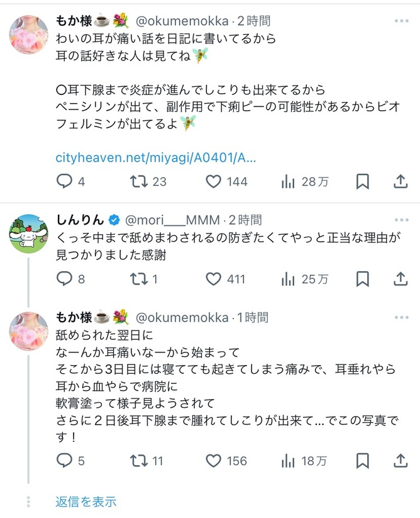420x518 pixels.
Task: Bookmark the last もか様 reply
Action: pos(363,461)
